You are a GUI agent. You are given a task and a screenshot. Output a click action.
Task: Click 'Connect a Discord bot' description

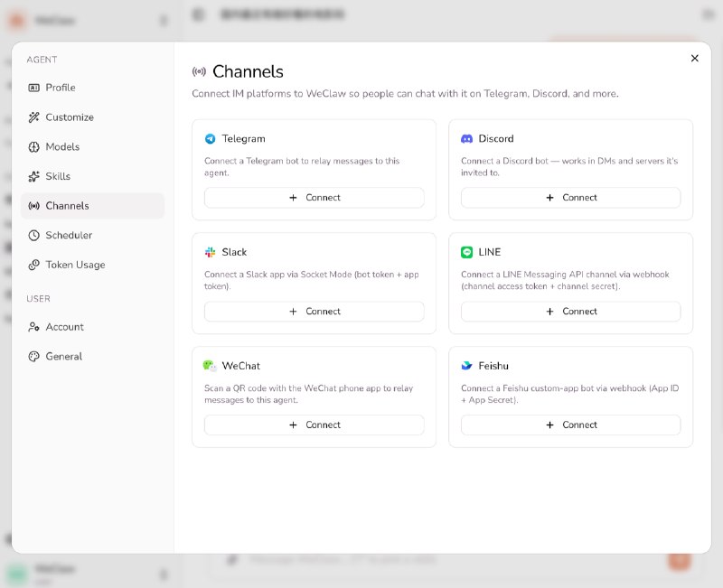click(569, 167)
